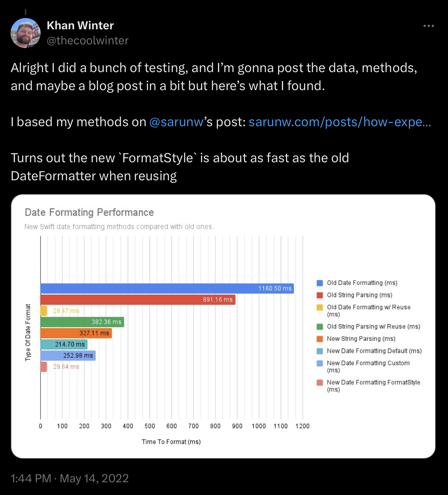
Task: Open the Date Formating Performance chart image
Action: [x=223, y=326]
